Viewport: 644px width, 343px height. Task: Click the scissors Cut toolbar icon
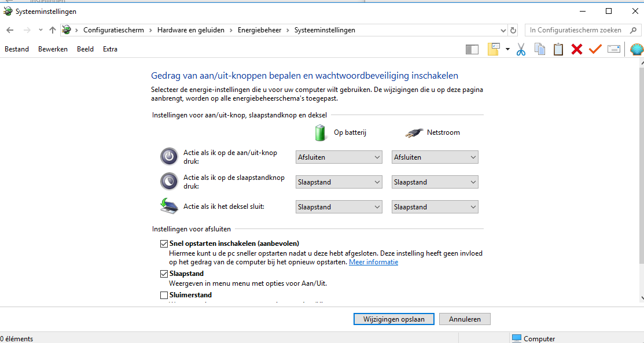click(521, 49)
